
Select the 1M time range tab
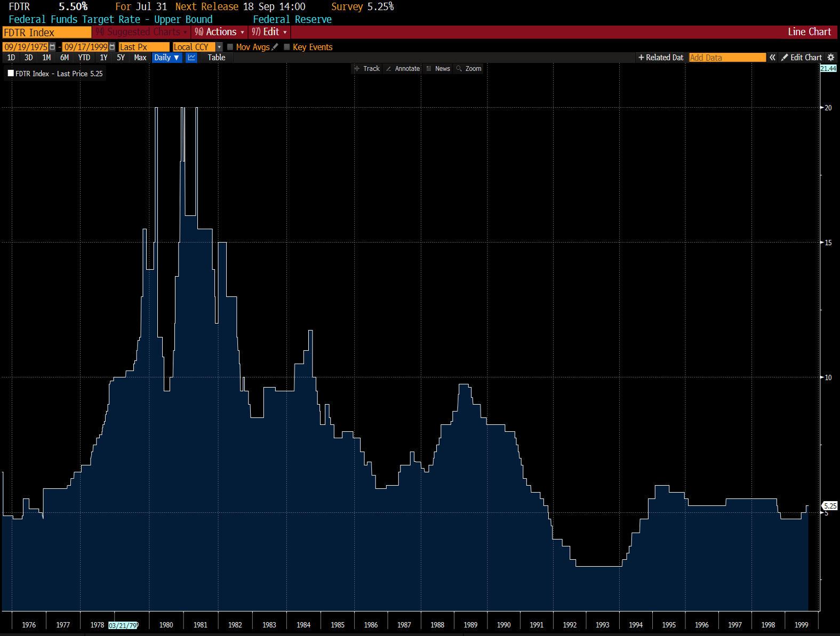pos(46,58)
